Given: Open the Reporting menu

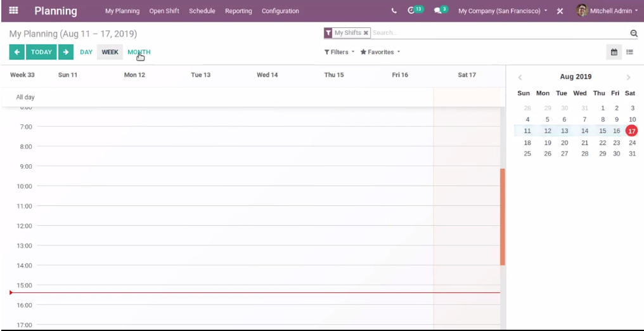Looking at the screenshot, I should tap(238, 11).
